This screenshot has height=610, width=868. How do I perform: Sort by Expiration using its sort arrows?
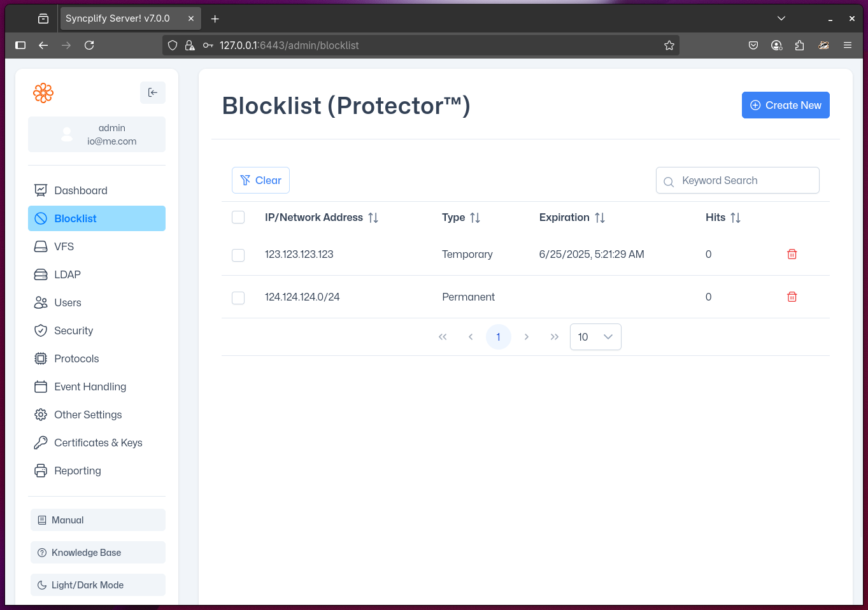coord(599,217)
